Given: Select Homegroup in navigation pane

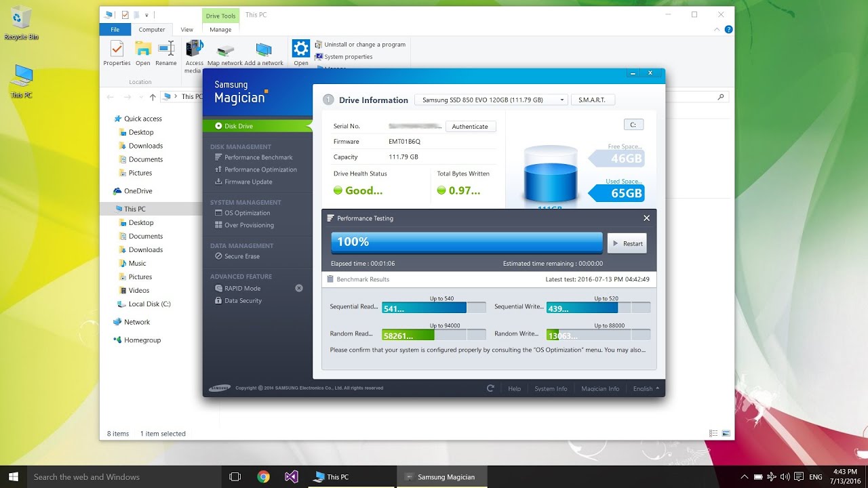Looking at the screenshot, I should 136,340.
